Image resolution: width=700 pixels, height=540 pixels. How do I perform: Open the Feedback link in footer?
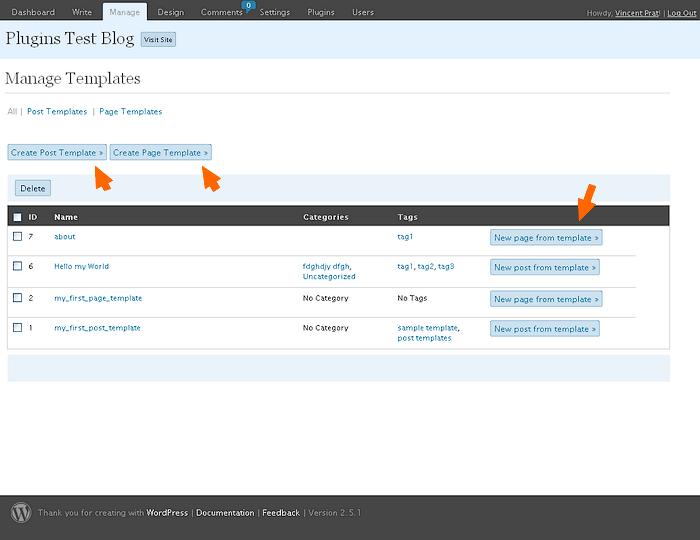[x=281, y=513]
